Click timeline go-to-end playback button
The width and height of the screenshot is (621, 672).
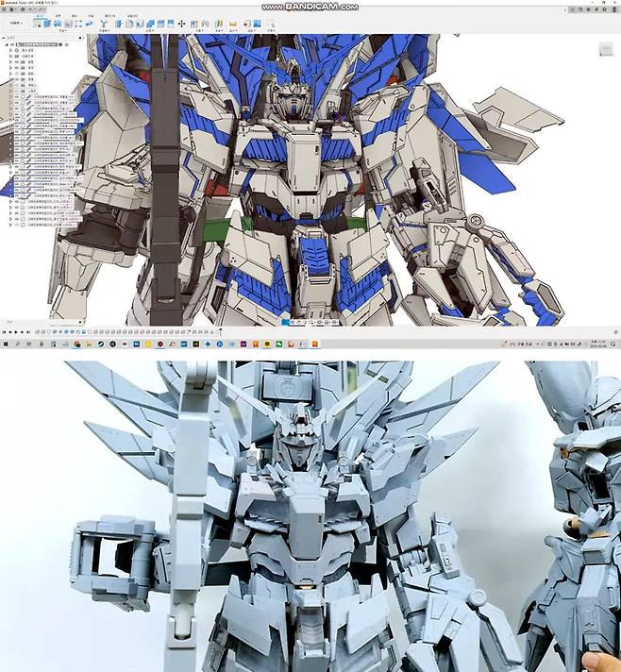(x=28, y=332)
